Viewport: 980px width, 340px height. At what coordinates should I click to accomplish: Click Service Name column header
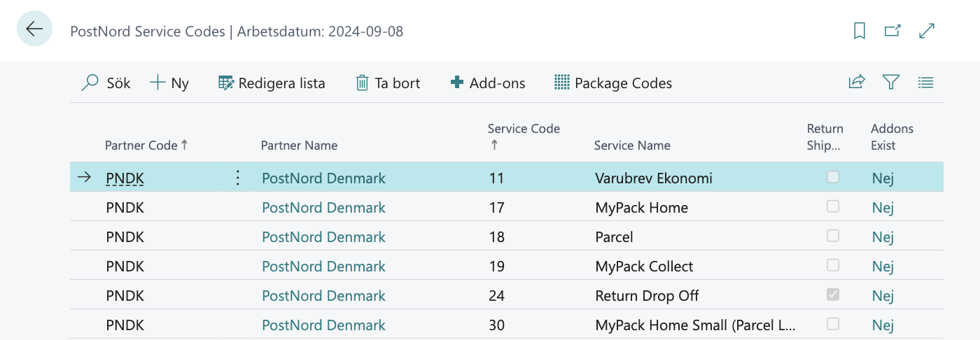point(632,146)
